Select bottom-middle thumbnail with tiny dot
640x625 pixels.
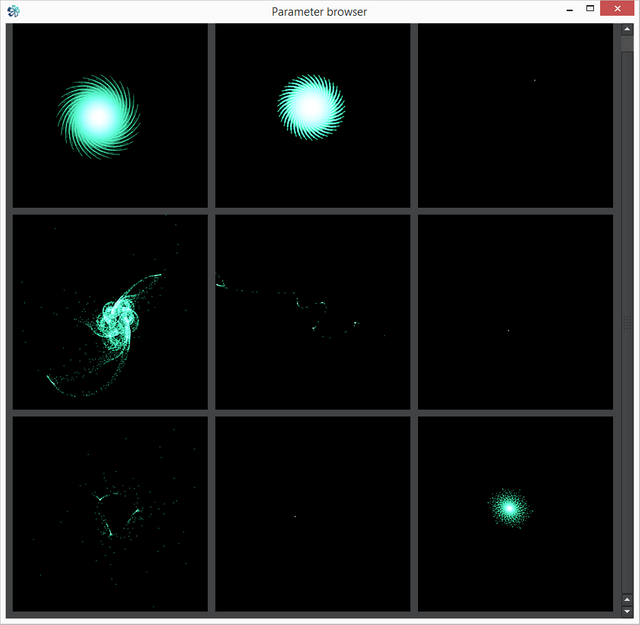(313, 514)
